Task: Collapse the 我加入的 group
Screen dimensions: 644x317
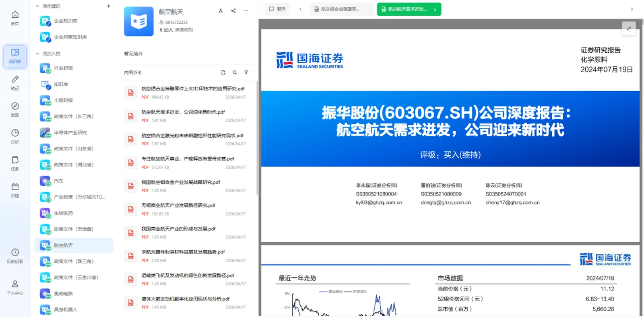Action: (37, 54)
